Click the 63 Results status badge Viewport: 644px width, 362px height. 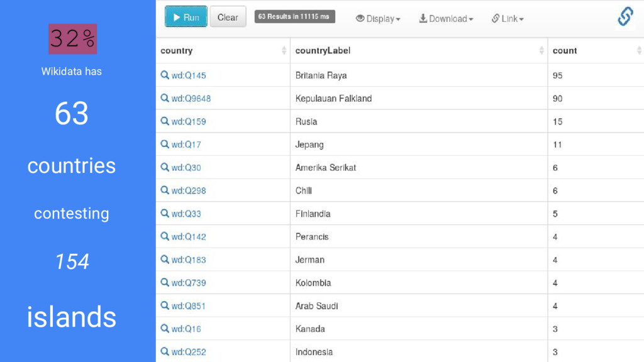294,17
